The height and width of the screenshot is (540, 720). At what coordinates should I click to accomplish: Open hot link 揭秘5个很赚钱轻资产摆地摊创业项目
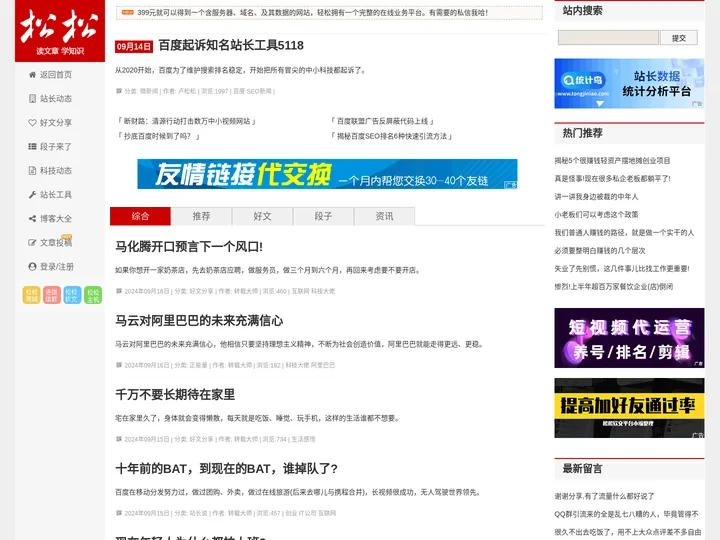(x=612, y=161)
